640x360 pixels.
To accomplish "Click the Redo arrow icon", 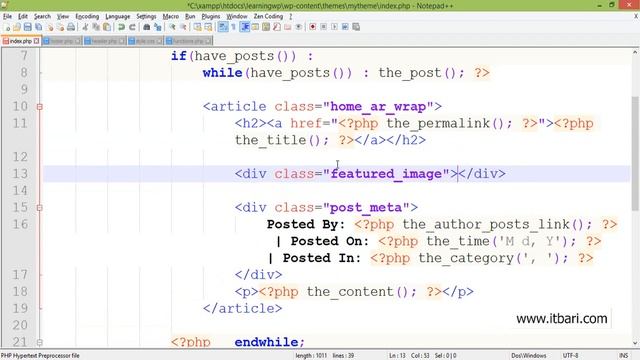I will point(132,27).
